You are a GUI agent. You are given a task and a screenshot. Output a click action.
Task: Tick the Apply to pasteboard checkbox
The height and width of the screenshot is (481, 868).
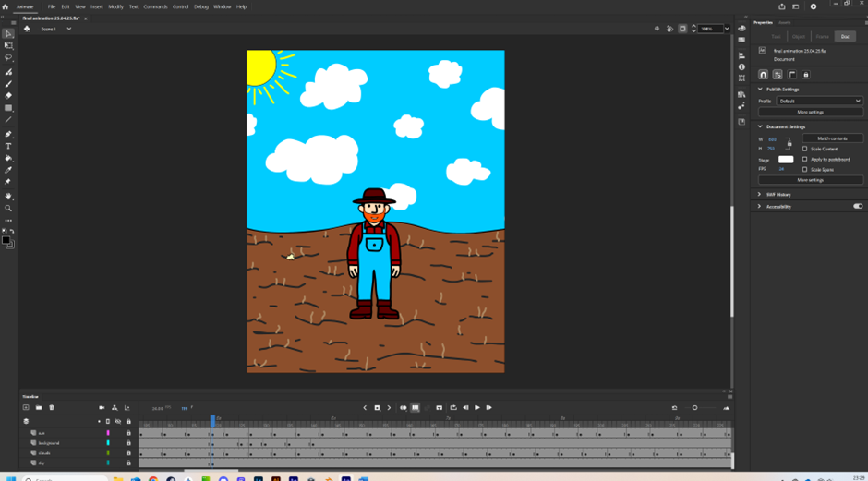click(x=804, y=159)
